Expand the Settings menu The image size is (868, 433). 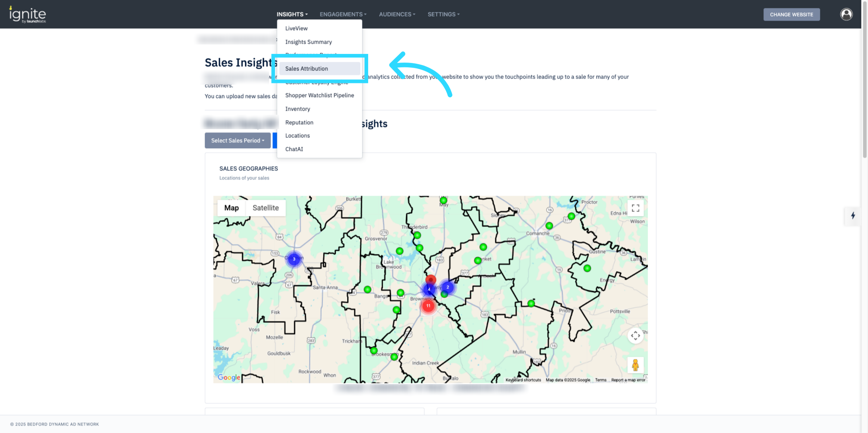(443, 14)
